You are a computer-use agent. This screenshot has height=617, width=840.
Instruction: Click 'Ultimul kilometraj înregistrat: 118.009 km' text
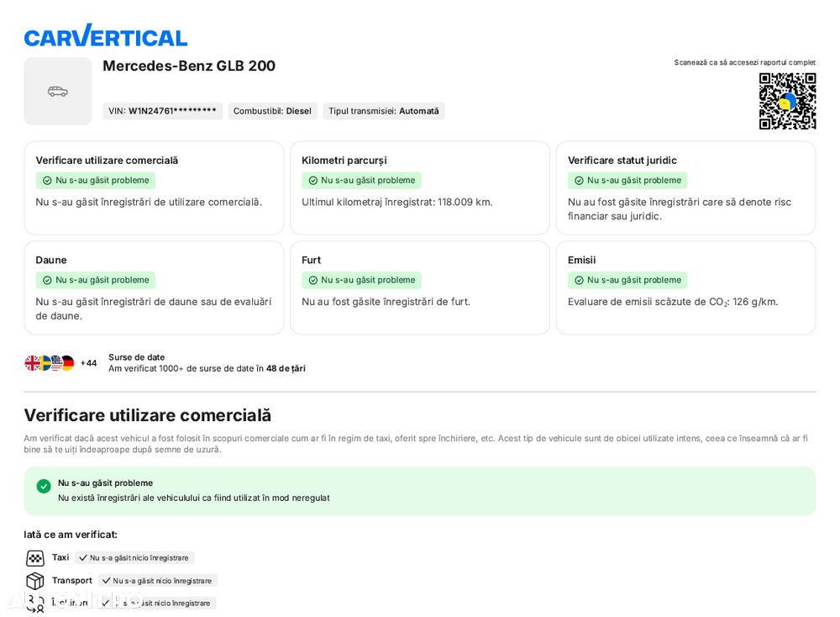click(x=397, y=202)
